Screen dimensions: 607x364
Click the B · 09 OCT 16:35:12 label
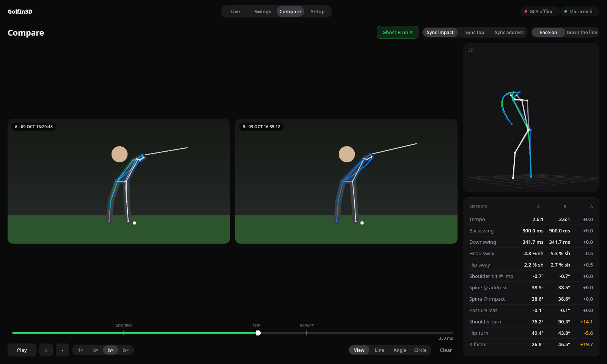click(x=261, y=127)
